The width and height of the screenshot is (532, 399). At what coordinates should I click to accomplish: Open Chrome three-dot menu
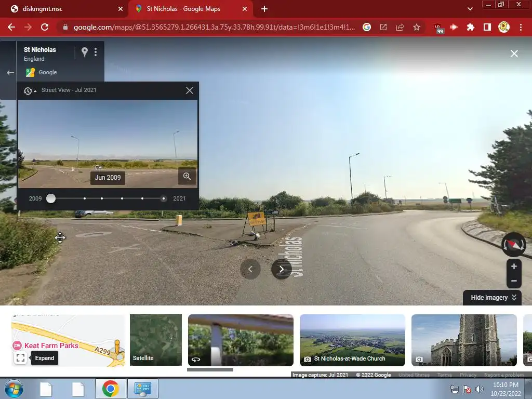pos(521,27)
